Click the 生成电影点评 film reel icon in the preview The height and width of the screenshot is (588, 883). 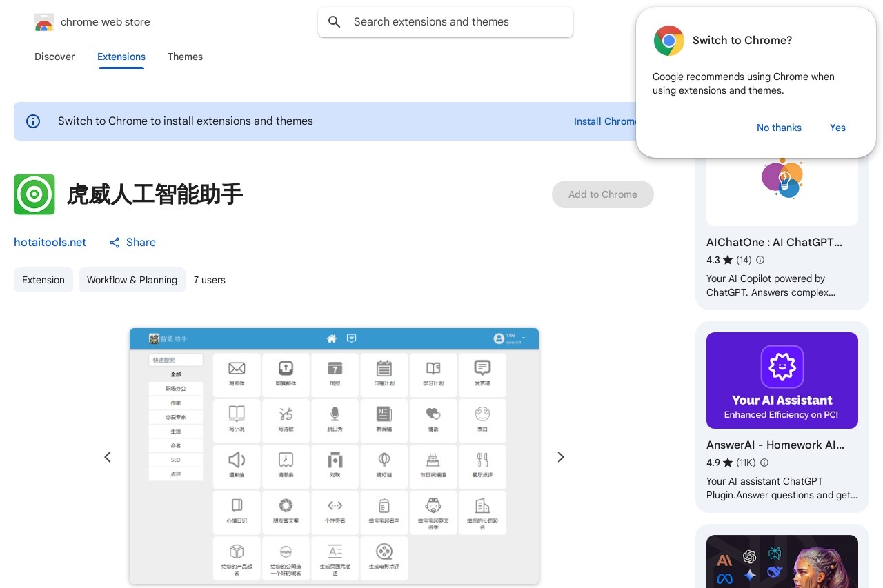[384, 551]
